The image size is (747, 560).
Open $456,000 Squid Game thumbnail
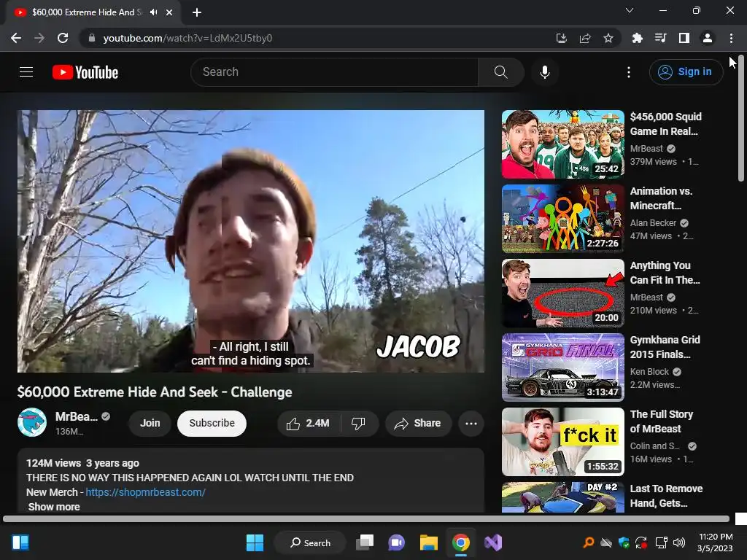563,144
